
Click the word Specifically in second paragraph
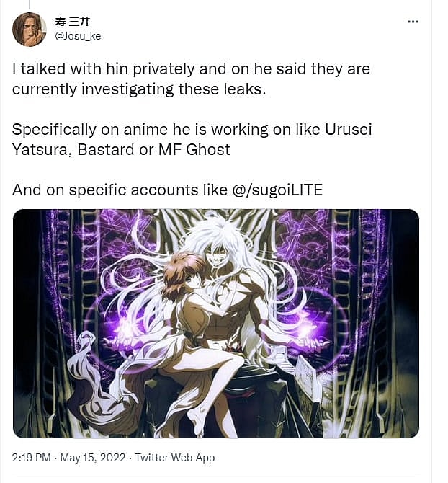tap(54, 130)
